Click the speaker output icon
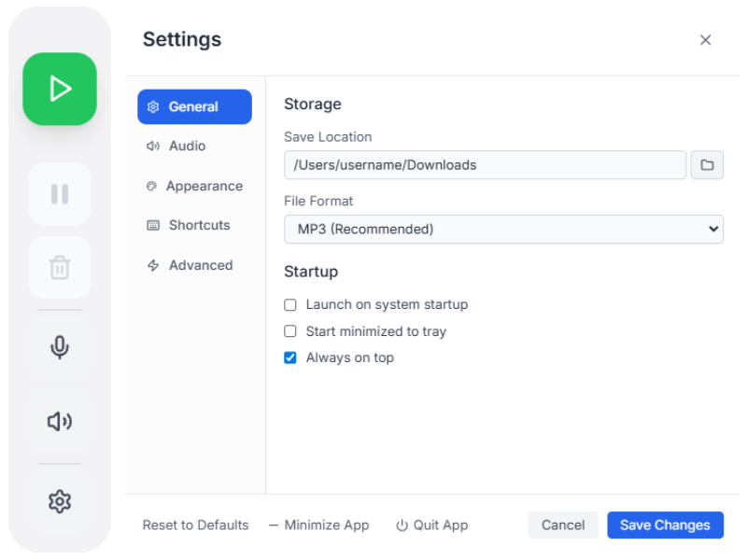This screenshot has height=560, width=747. pyautogui.click(x=59, y=422)
